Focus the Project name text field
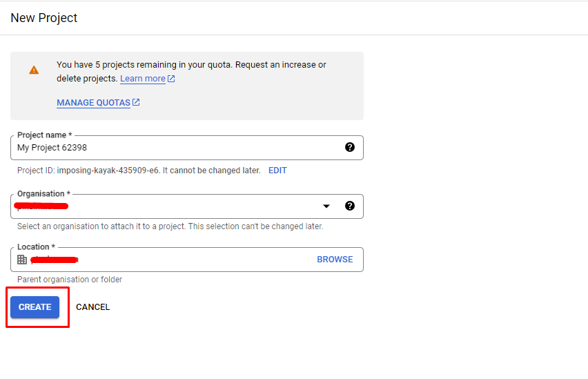This screenshot has height=379, width=588. pos(173,148)
